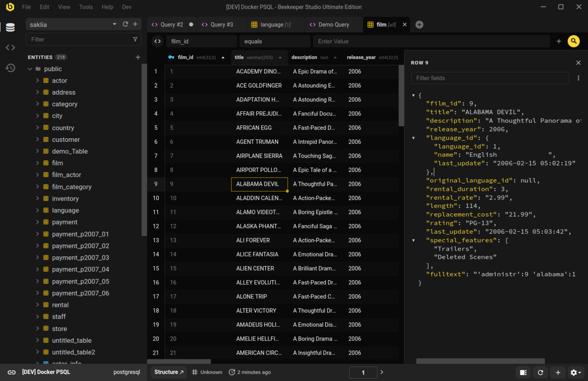Collapse the public schema folder

coord(30,69)
